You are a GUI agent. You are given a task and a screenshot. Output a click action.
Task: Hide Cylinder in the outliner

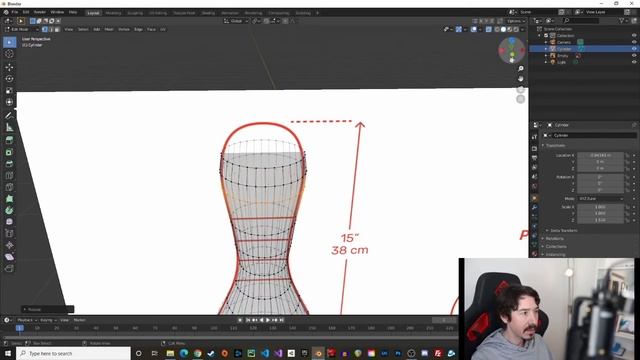634,49
